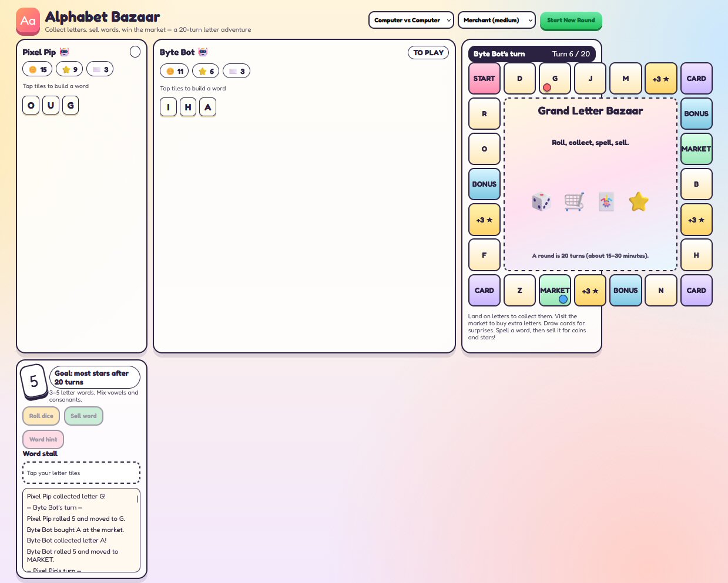Click Byte Bot's card counter showing 3
The width and height of the screenshot is (728, 583).
pos(237,71)
